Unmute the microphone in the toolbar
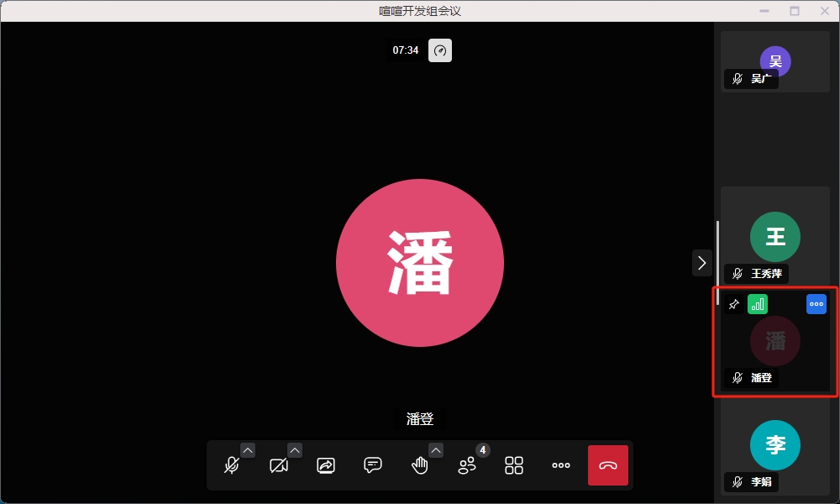The image size is (840, 504). tap(232, 465)
